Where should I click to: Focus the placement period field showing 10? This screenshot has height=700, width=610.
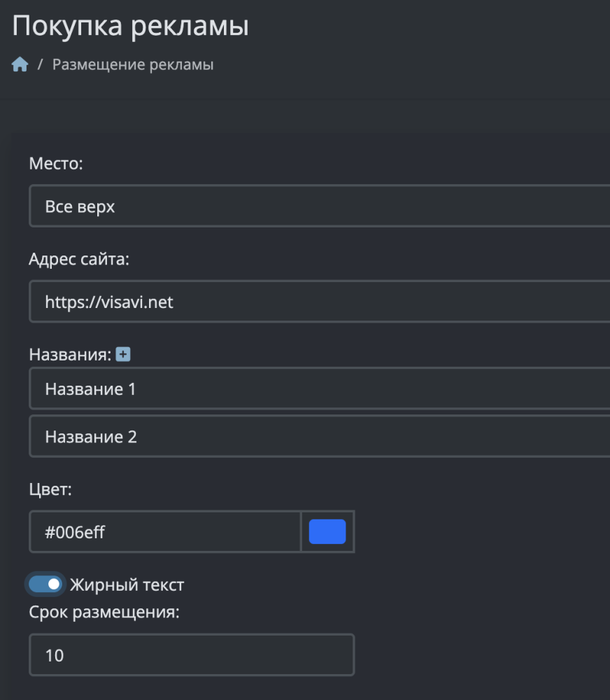pos(192,655)
